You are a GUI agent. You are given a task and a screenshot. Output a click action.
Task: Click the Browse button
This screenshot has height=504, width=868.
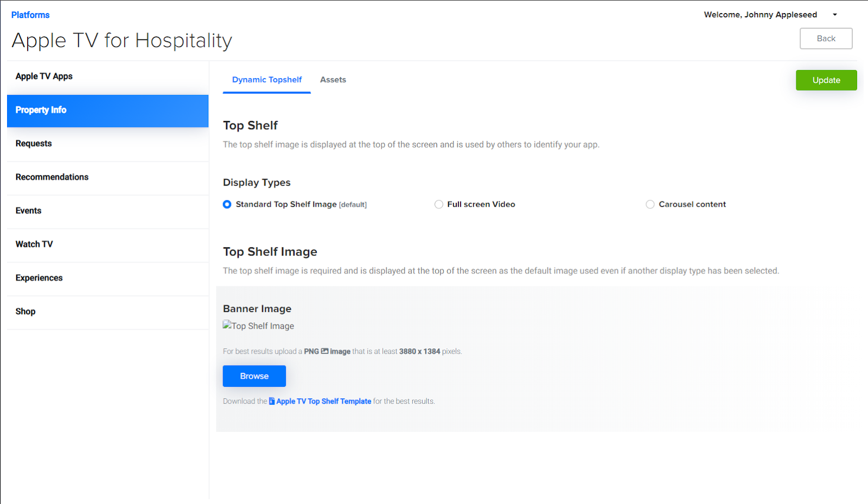coord(254,376)
